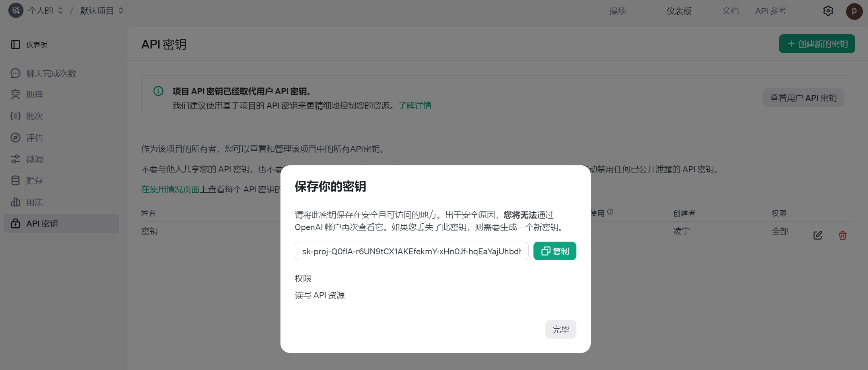Open API 参考 in the top navigation

(x=771, y=11)
